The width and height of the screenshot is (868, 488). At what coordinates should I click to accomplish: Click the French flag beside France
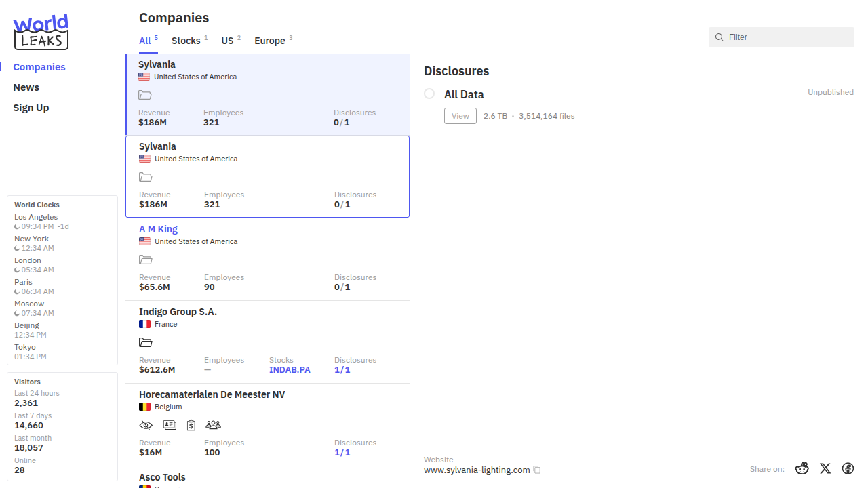[144, 324]
